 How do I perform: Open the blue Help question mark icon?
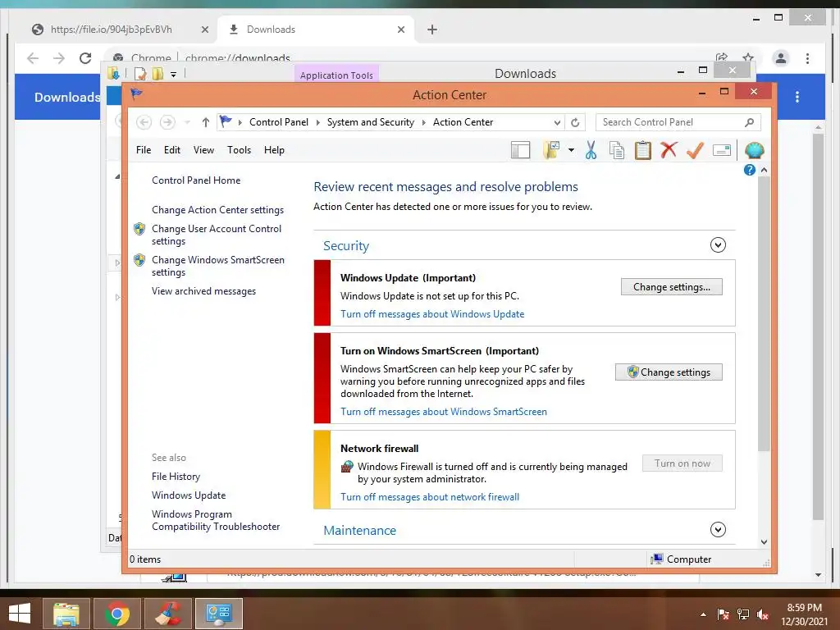(750, 170)
